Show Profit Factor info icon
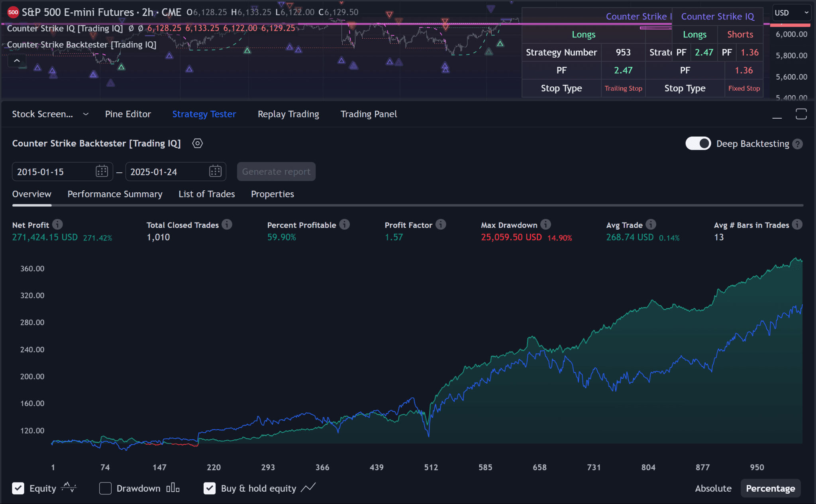 pyautogui.click(x=441, y=225)
